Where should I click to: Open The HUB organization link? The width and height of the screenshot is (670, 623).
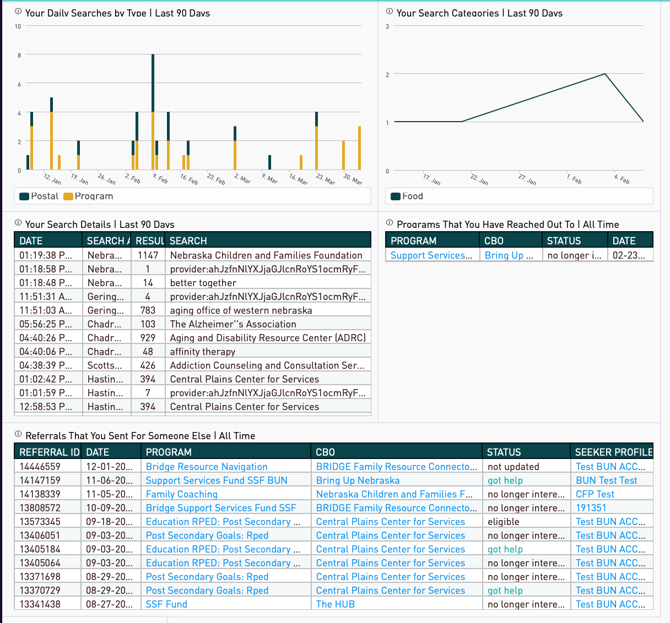[x=338, y=604]
